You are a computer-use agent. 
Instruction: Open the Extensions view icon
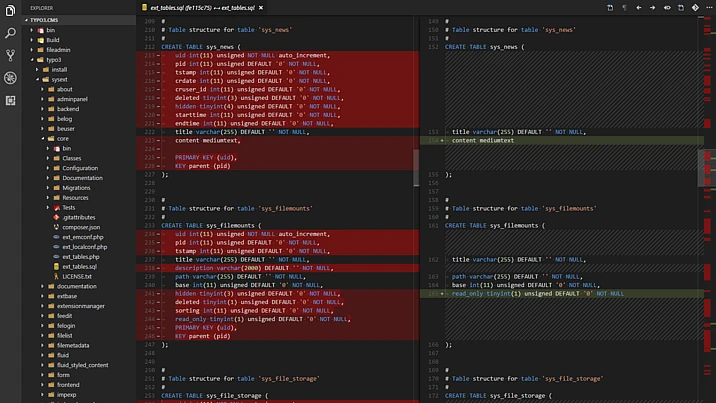10,100
